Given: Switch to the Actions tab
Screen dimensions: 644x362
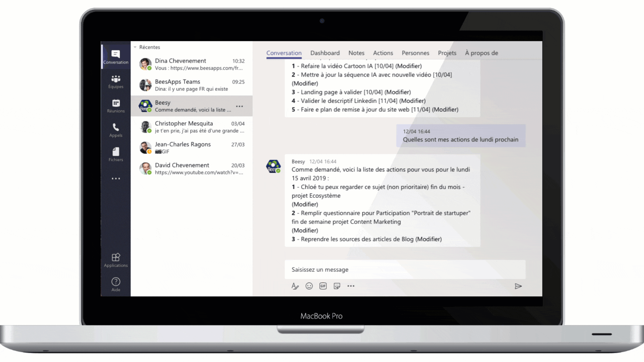Looking at the screenshot, I should (x=383, y=53).
